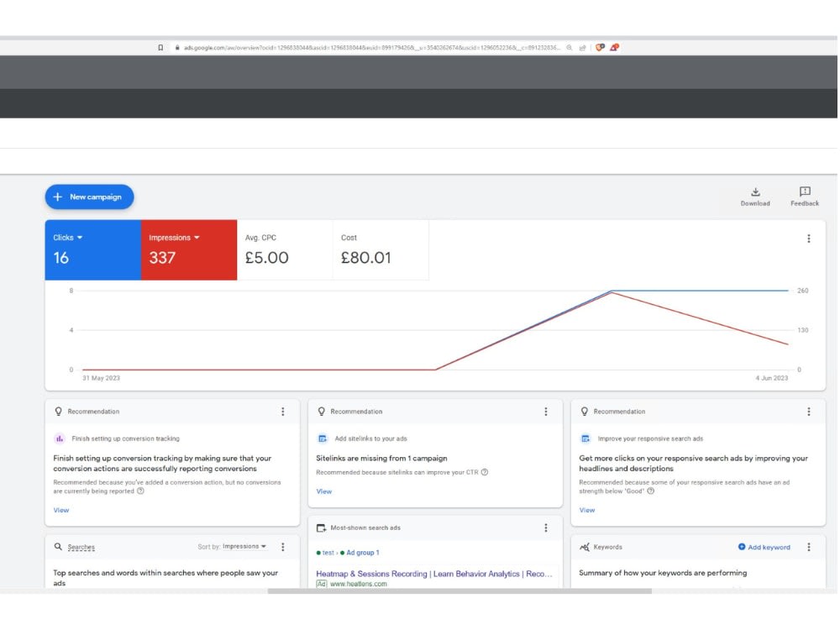Click the horizontal scrollbar thumb

tap(459, 591)
